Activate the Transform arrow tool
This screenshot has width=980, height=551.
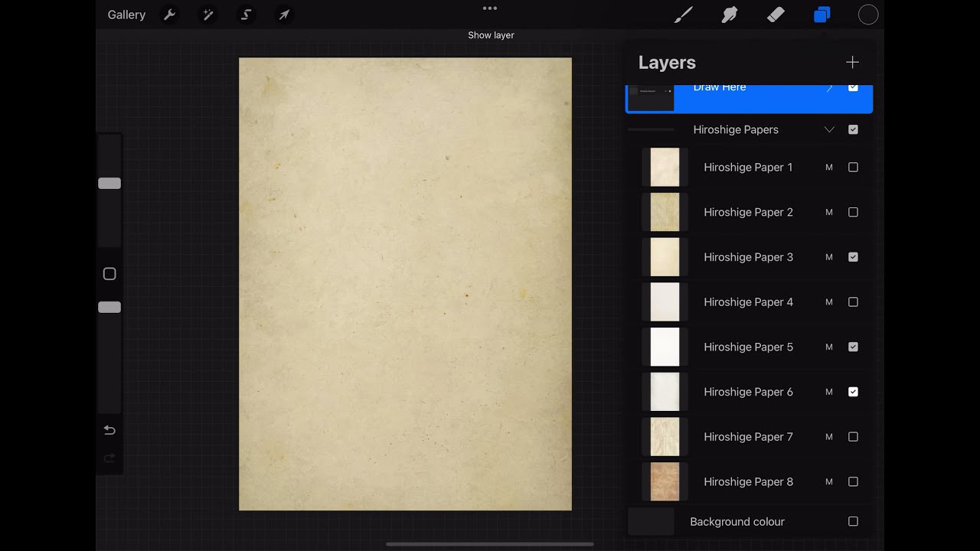pyautogui.click(x=284, y=15)
